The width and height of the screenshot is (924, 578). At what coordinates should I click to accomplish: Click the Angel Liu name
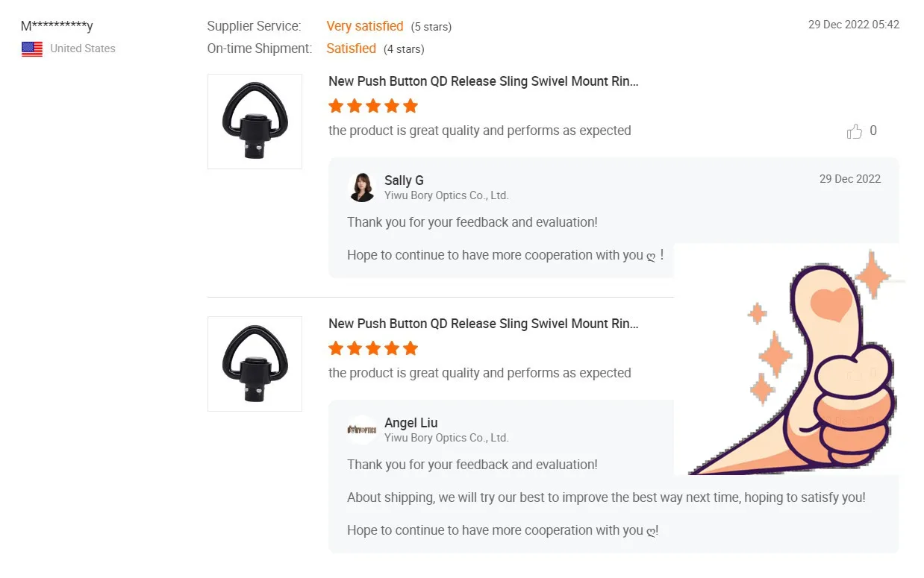[411, 423]
